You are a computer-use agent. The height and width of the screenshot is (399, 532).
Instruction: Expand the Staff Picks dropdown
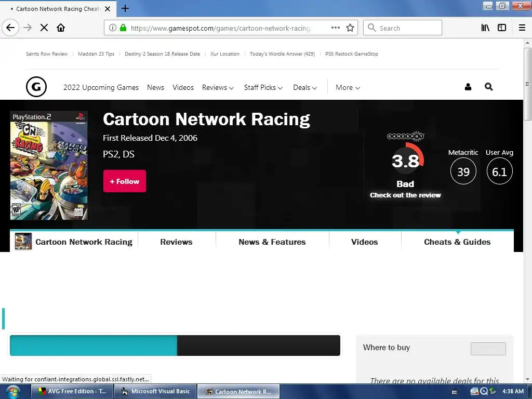point(263,87)
